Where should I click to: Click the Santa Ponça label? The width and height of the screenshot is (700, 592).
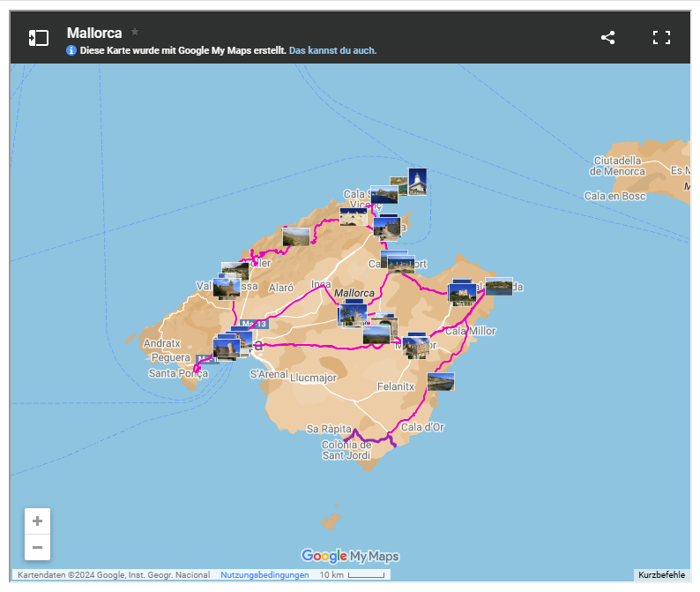pos(178,373)
